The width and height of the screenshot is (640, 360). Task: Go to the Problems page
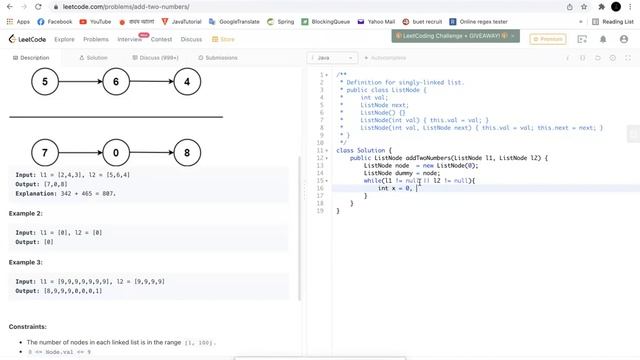click(96, 39)
